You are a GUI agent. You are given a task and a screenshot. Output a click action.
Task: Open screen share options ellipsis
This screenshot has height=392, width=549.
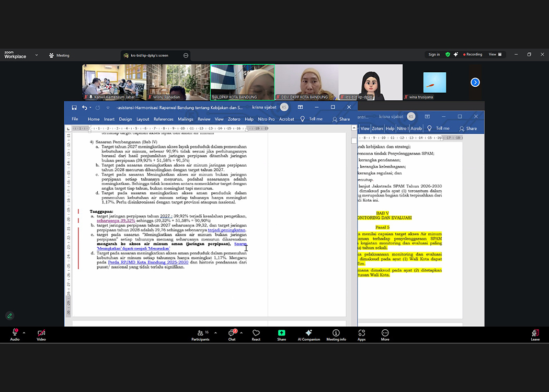tap(186, 55)
